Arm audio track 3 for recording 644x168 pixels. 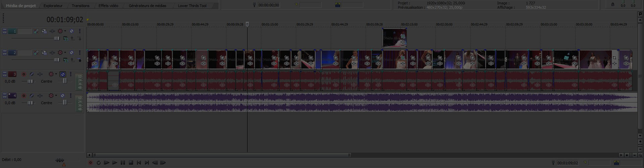pyautogui.click(x=24, y=74)
